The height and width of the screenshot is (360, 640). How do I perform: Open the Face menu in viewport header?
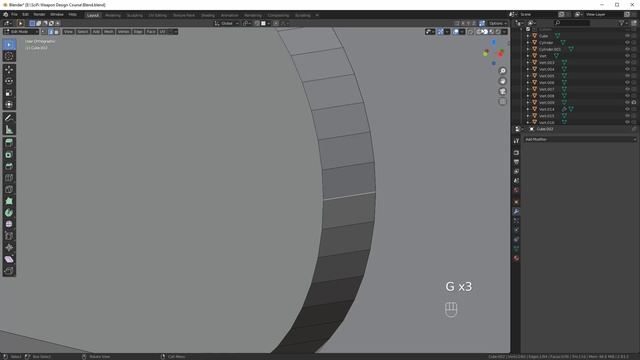[151, 32]
